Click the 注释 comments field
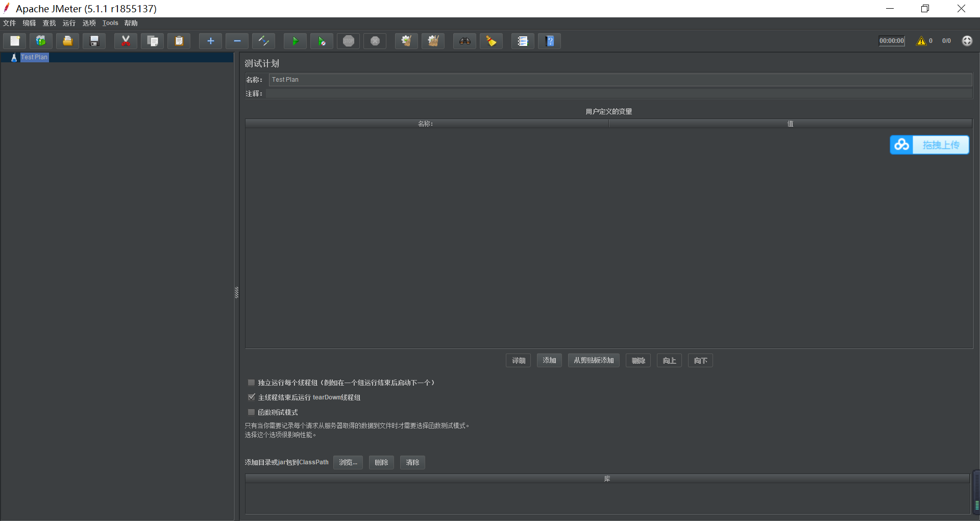The height and width of the screenshot is (521, 980). (619, 93)
